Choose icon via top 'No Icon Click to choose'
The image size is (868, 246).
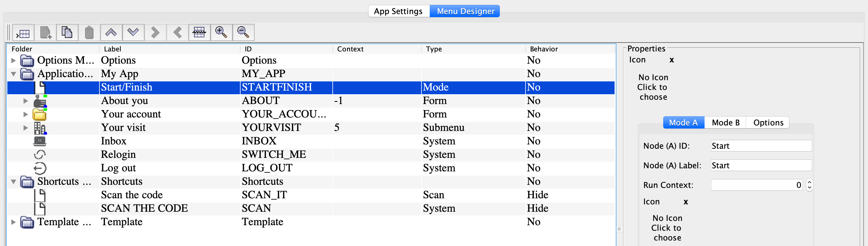[x=653, y=87]
